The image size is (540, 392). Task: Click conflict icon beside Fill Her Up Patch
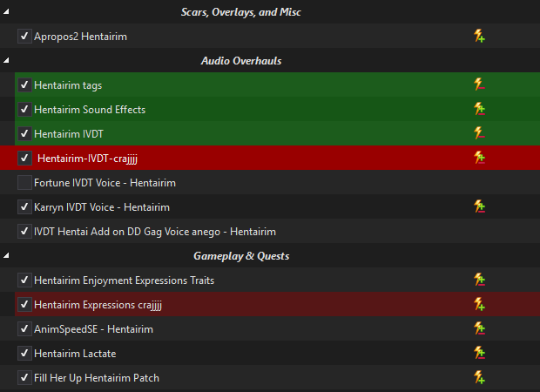tap(479, 377)
